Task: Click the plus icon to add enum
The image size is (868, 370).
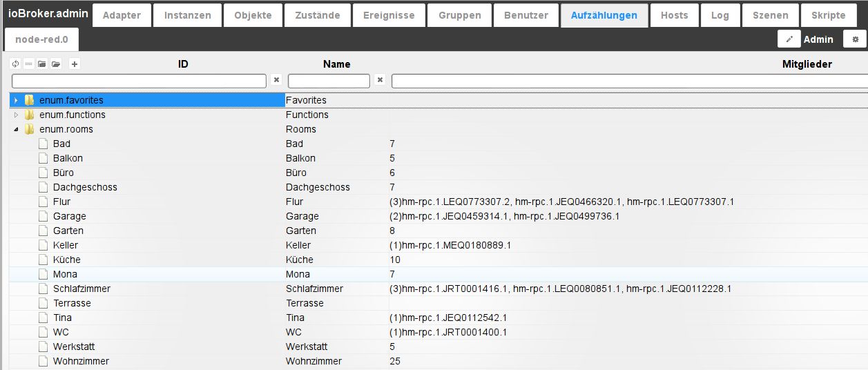Action: pos(75,64)
